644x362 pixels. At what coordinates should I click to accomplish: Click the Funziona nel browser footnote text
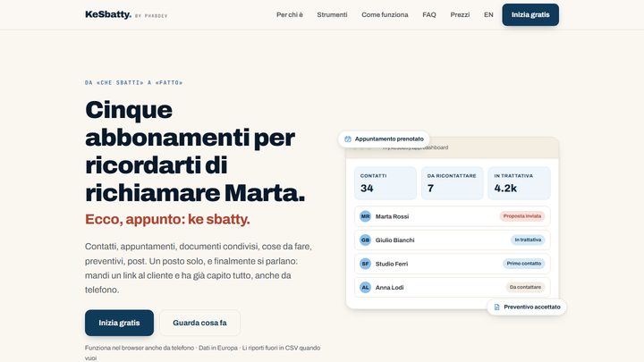click(202, 352)
